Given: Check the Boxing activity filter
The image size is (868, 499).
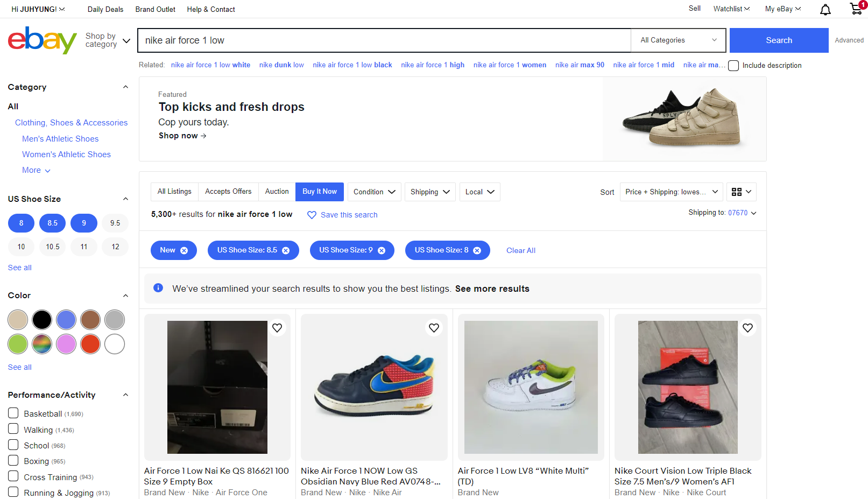Looking at the screenshot, I should point(13,460).
